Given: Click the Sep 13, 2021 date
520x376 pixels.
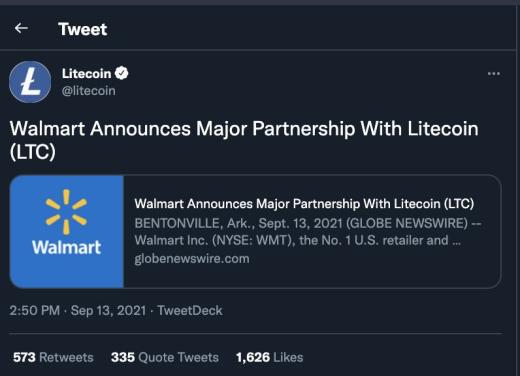Looking at the screenshot, I should [108, 311].
